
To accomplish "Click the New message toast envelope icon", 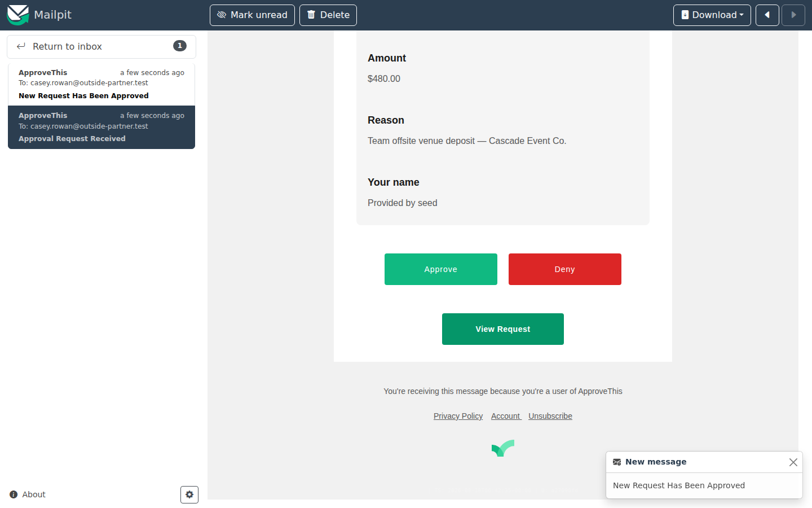I will coord(617,462).
